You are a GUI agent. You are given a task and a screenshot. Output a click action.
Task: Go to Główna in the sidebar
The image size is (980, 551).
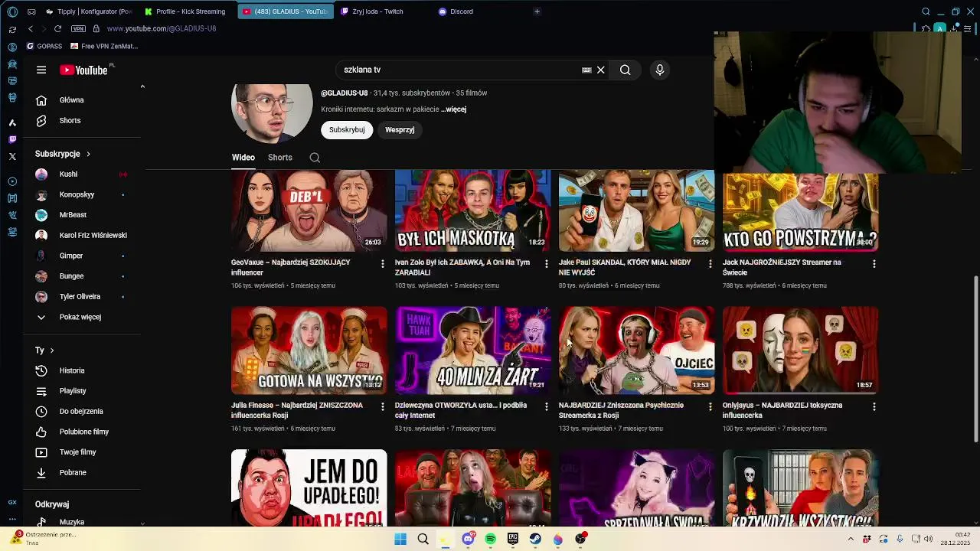[82, 100]
